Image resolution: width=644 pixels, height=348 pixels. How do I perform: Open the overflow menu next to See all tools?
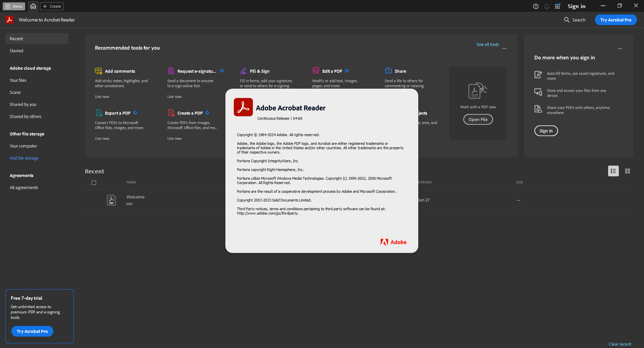[x=504, y=49]
